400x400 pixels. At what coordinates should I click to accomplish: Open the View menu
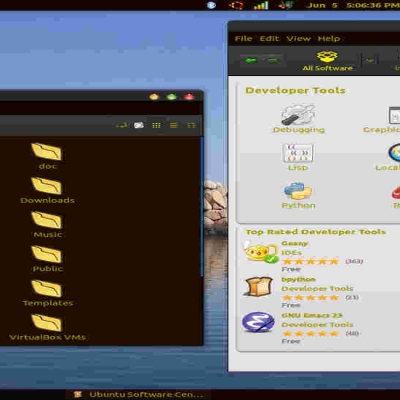[299, 39]
